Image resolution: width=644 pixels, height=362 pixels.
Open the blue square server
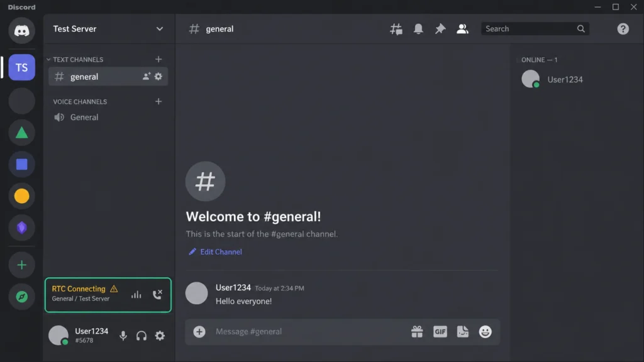click(x=22, y=164)
